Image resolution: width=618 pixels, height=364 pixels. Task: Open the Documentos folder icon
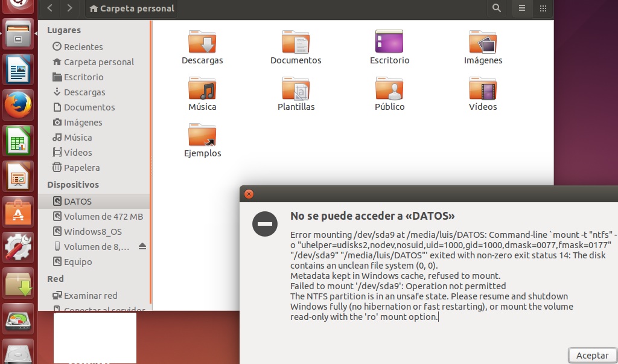pos(296,42)
